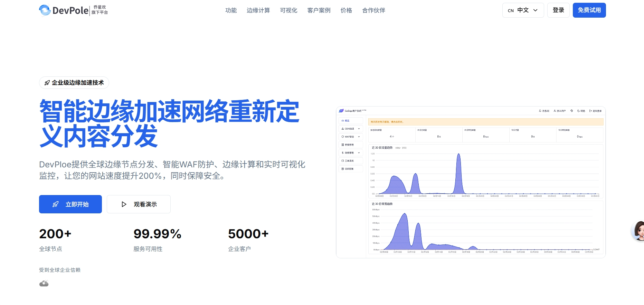The height and width of the screenshot is (305, 644).
Task: Click the DevPole swirl logo icon
Action: tap(45, 10)
